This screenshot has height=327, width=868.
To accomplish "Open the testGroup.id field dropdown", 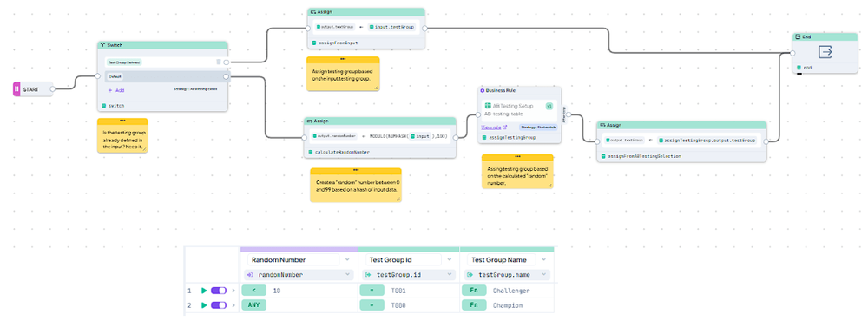I will 449,274.
